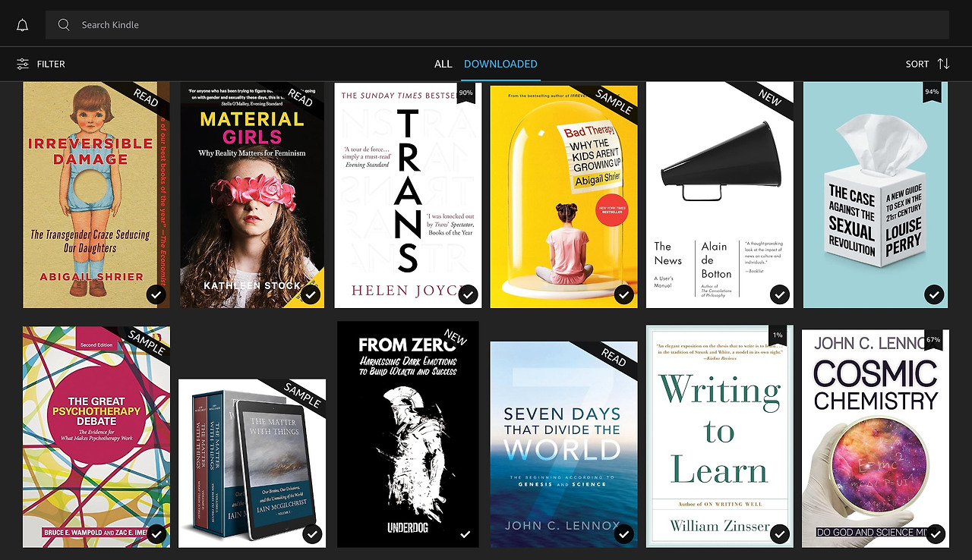This screenshot has height=560, width=972.
Task: Click downloaded checkmark on Sexual Revolution book
Action: coord(935,294)
